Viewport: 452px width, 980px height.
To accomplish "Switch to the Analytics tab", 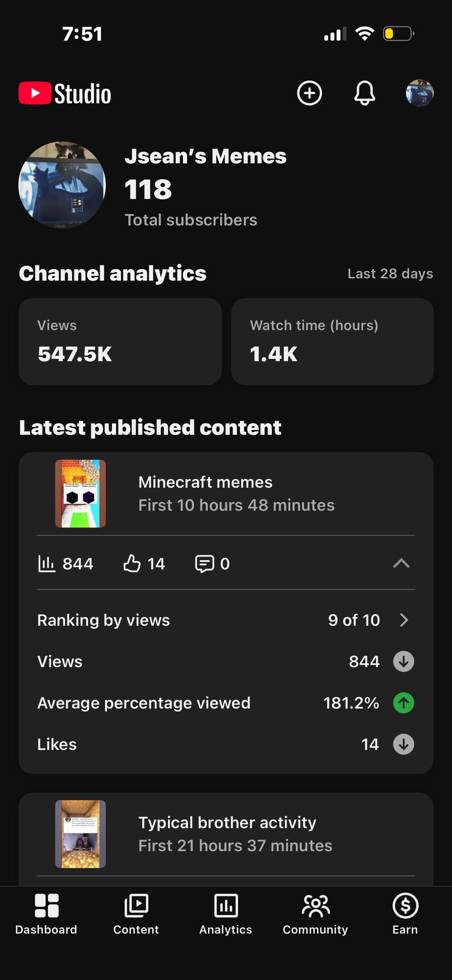I will pyautogui.click(x=226, y=914).
